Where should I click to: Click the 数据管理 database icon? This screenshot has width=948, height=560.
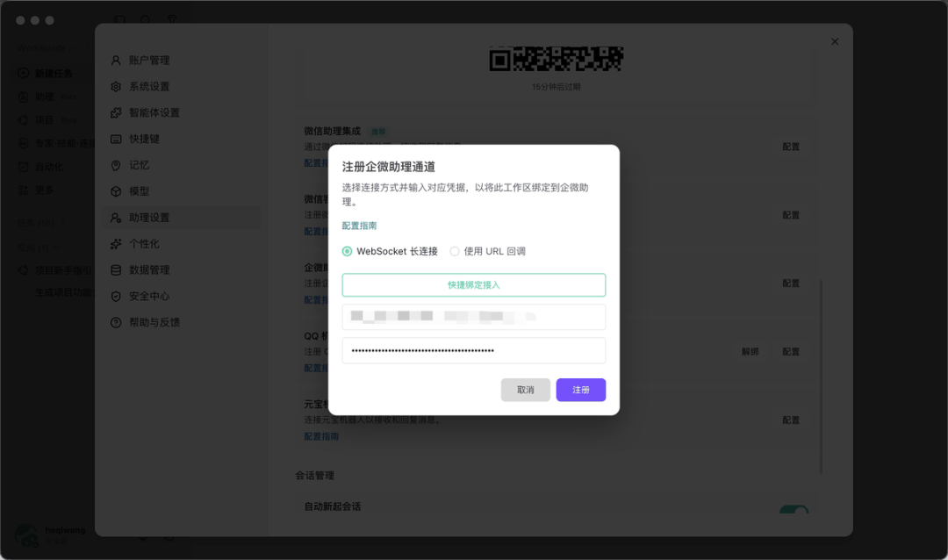click(x=116, y=269)
